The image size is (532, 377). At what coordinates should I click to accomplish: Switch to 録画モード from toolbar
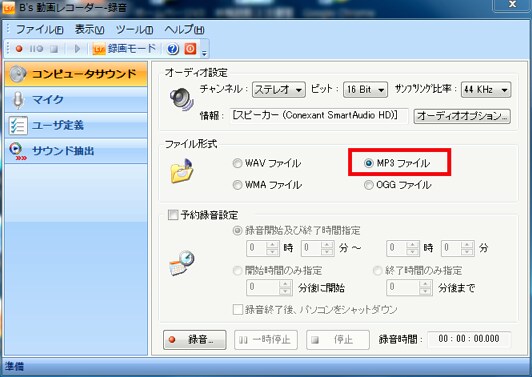click(x=124, y=49)
